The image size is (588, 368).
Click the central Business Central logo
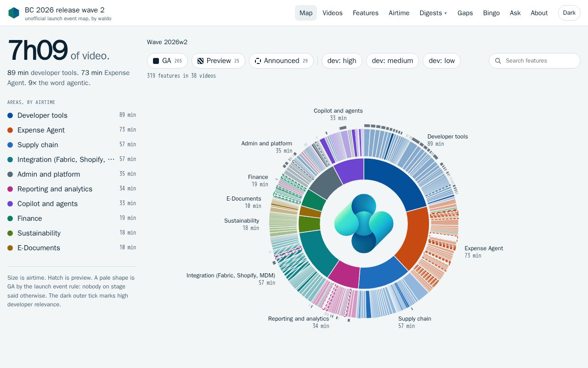(x=364, y=224)
